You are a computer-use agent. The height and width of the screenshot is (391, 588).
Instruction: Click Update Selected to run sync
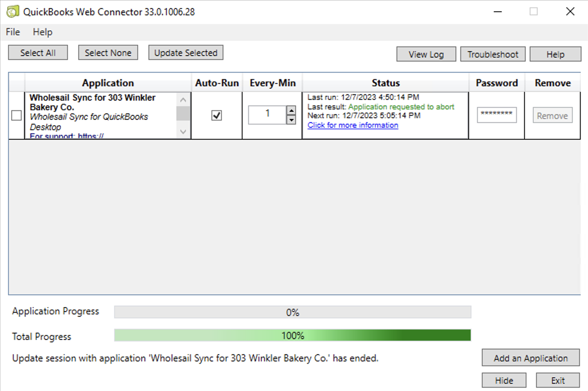(x=185, y=52)
